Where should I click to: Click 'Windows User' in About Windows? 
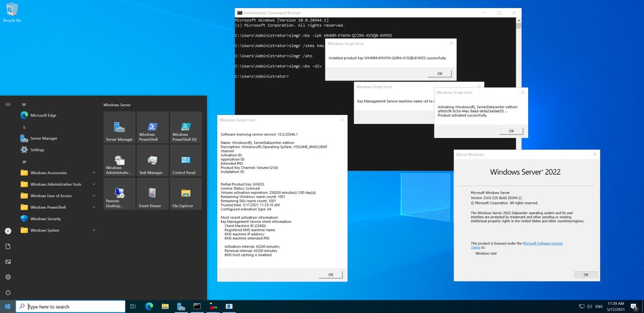tap(486, 253)
